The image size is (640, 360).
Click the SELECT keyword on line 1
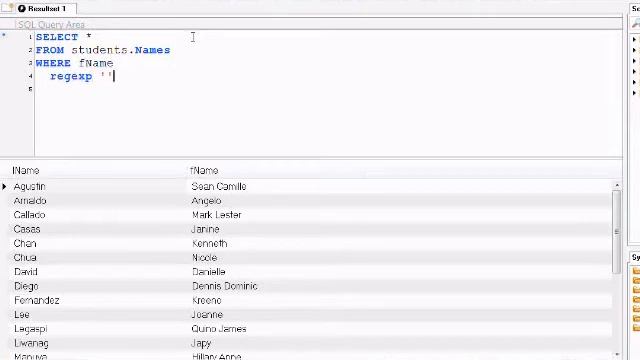click(x=57, y=37)
